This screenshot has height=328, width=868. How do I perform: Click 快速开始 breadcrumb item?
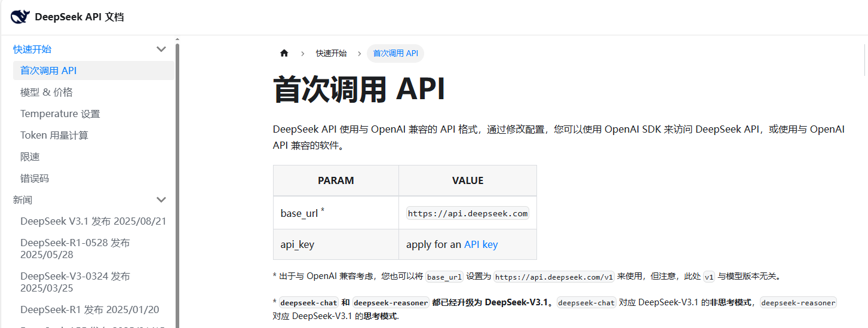331,53
